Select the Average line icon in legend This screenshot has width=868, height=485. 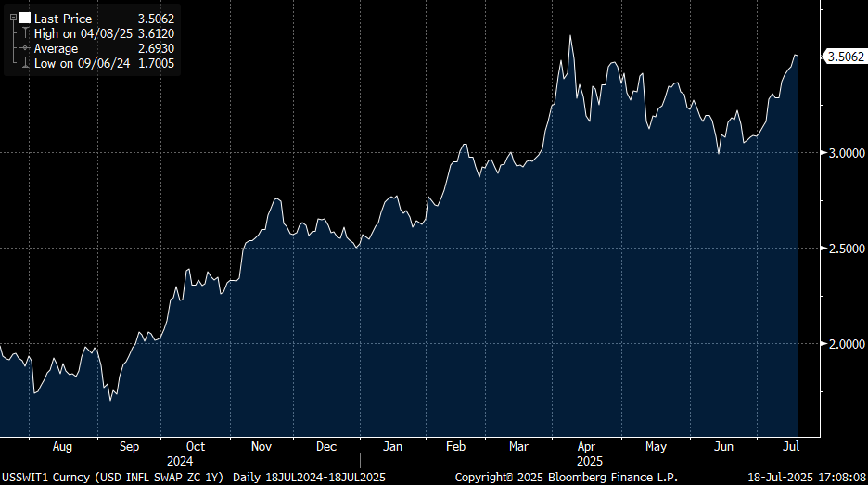(x=25, y=48)
